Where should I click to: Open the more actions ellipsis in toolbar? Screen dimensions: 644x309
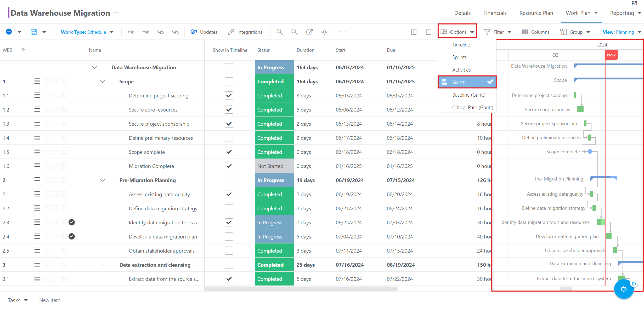coord(343,32)
